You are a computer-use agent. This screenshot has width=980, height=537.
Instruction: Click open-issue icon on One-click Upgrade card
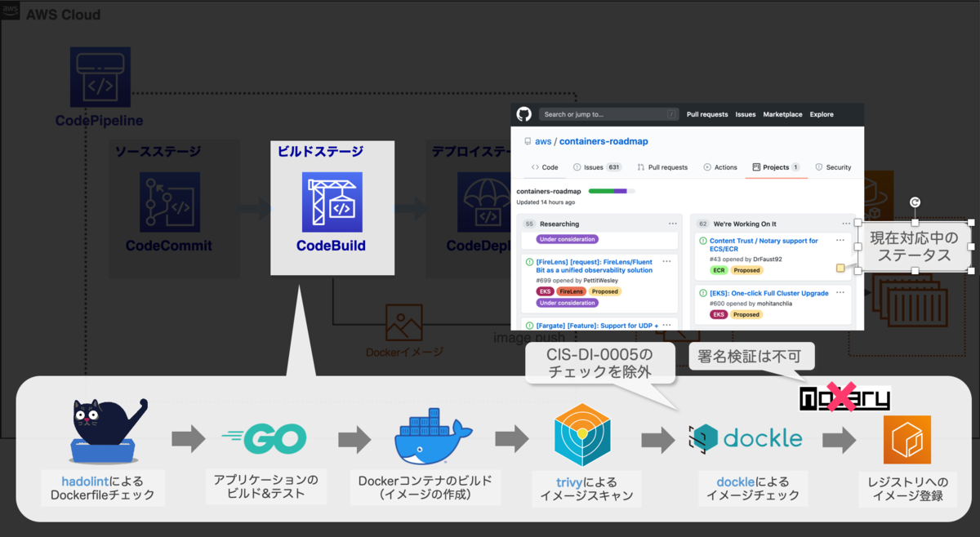pyautogui.click(x=703, y=293)
